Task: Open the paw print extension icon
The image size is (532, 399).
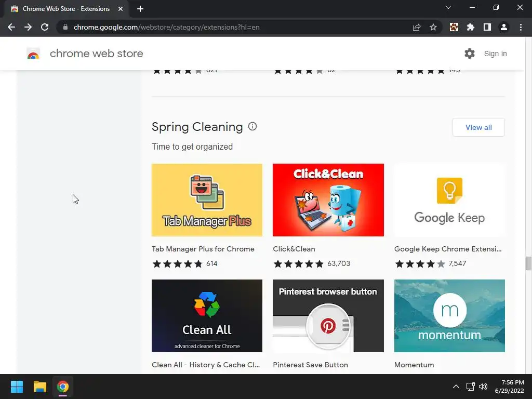Action: pos(454,27)
